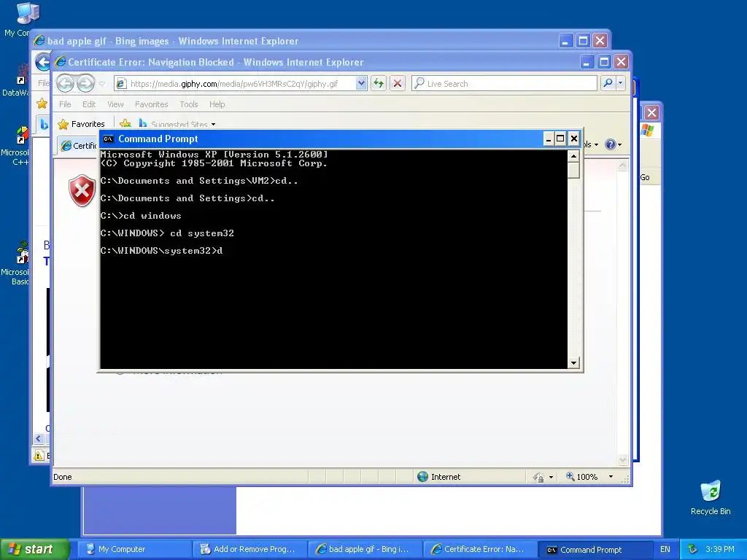
Task: Click Forward arrow in Certificate Error IE window
Action: [x=86, y=84]
